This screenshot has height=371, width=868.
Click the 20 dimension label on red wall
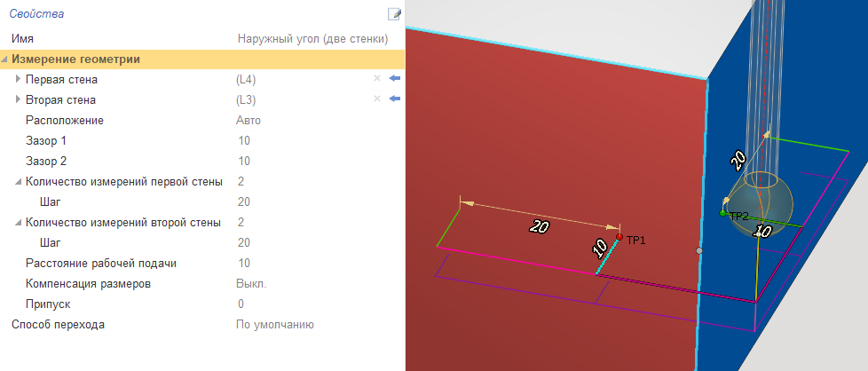(x=539, y=226)
